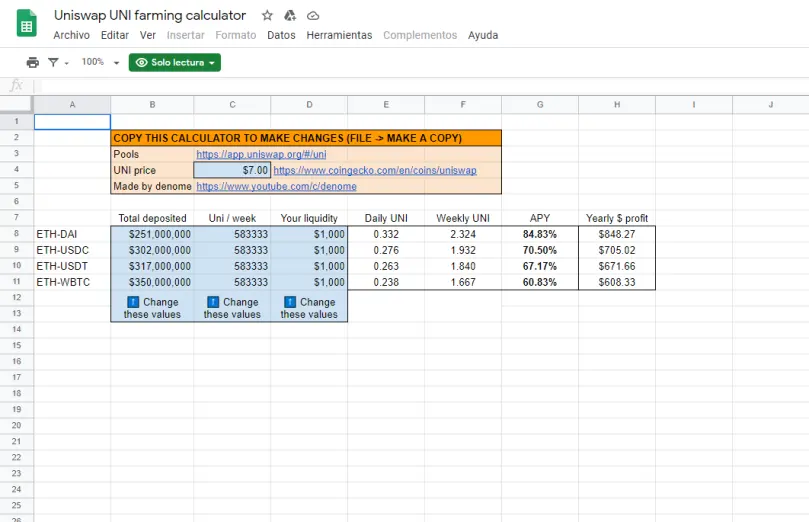Select the Made by denome cell
809x522 pixels.
pos(152,186)
